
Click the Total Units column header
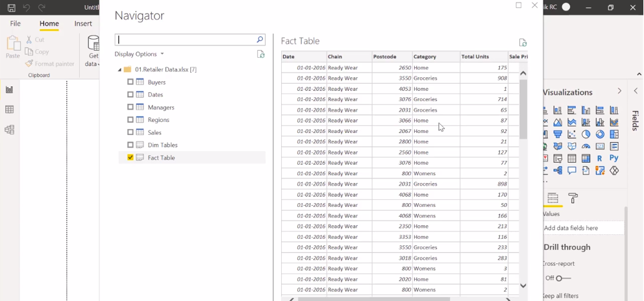tap(484, 56)
